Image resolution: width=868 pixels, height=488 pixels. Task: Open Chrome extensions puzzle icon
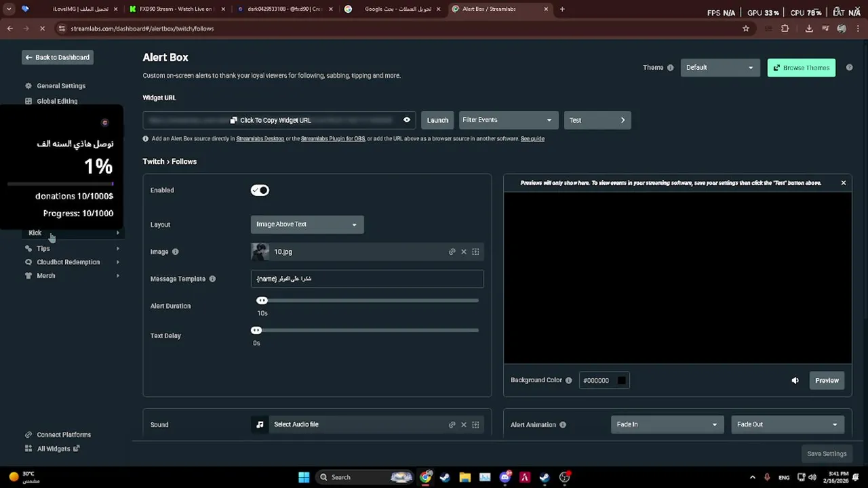[785, 28]
